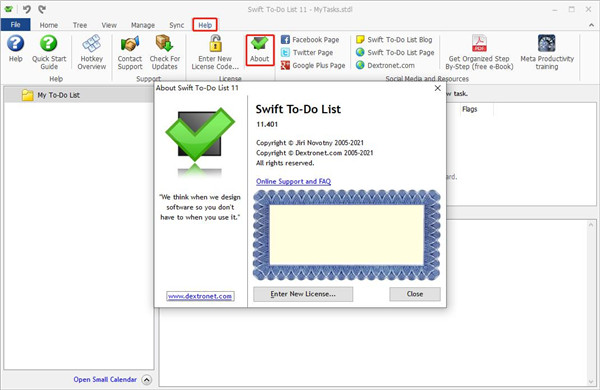Visit the Twitter Page
600x390 pixels.
(307, 52)
